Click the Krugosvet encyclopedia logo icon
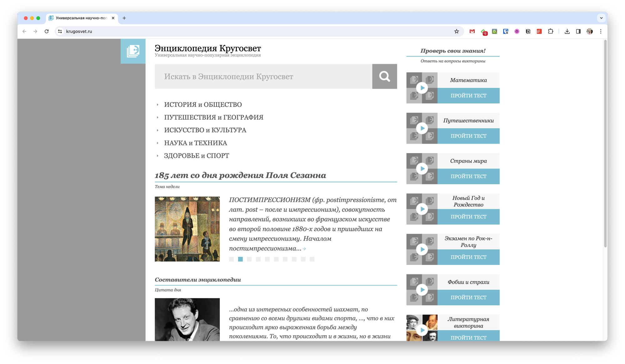Image resolution: width=625 pixels, height=364 pixels. 133,51
